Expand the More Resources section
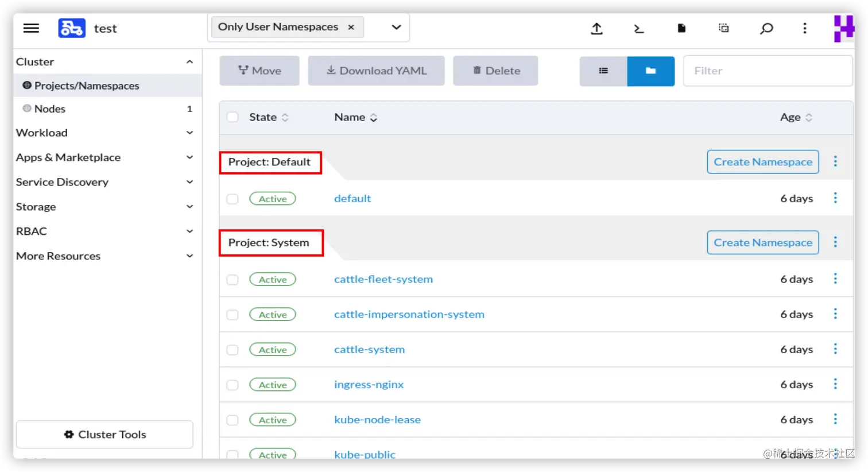Screen dimensions: 868x472 pyautogui.click(x=189, y=256)
